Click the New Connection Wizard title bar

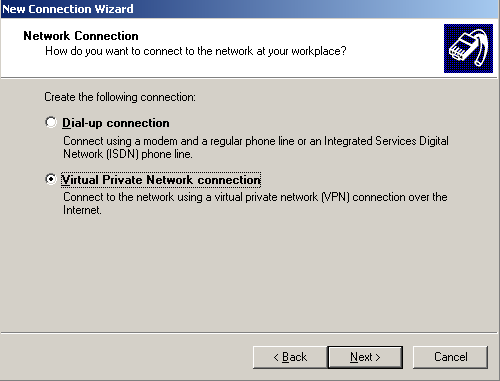[250, 9]
